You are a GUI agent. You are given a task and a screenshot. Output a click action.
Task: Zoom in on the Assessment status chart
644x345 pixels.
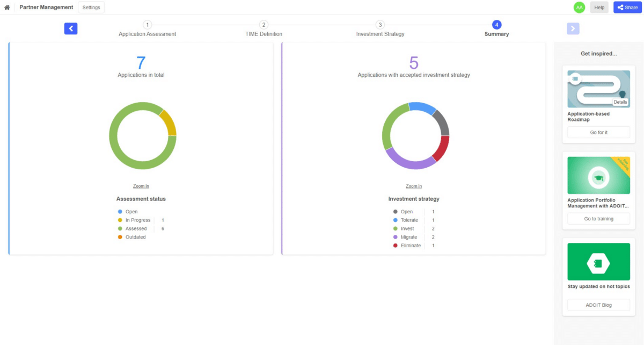(x=141, y=185)
